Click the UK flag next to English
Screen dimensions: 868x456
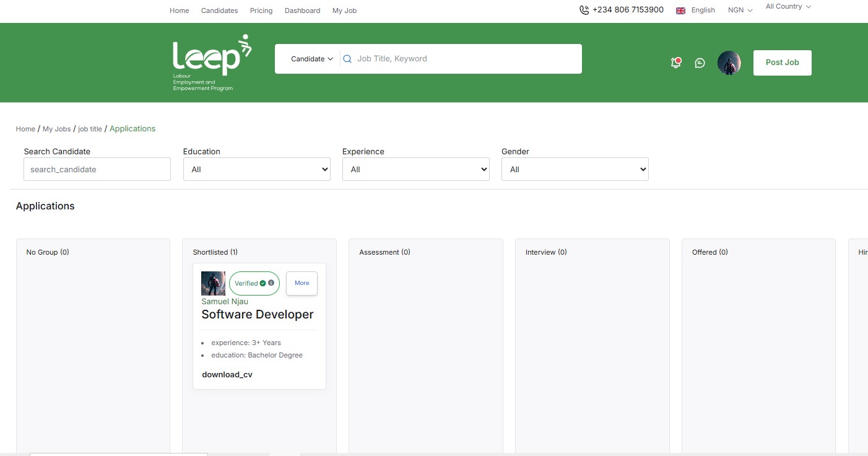click(x=680, y=10)
